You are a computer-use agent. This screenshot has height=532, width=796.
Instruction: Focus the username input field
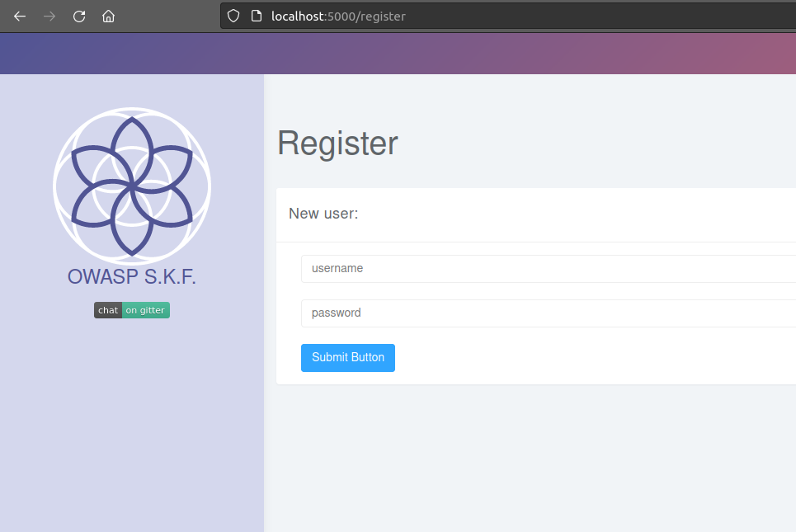click(x=544, y=269)
